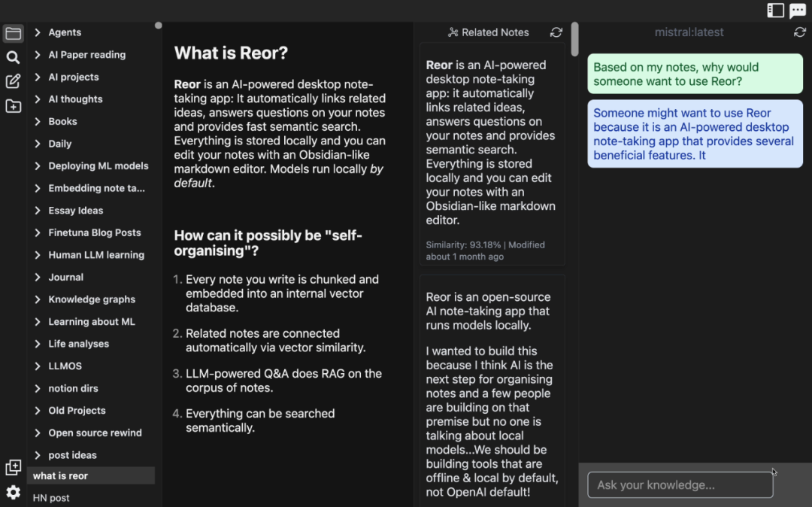The width and height of the screenshot is (812, 507).
Task: Expand the Journal folder chevron
Action: tap(38, 277)
